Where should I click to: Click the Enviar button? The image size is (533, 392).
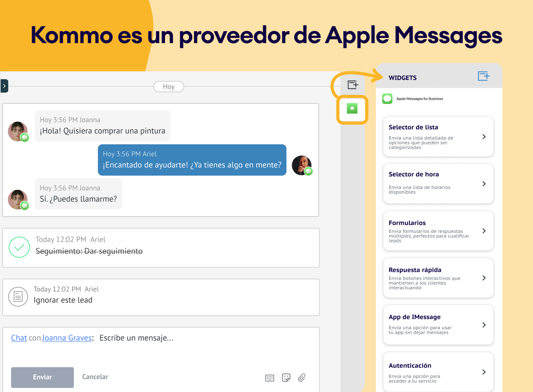coord(42,377)
